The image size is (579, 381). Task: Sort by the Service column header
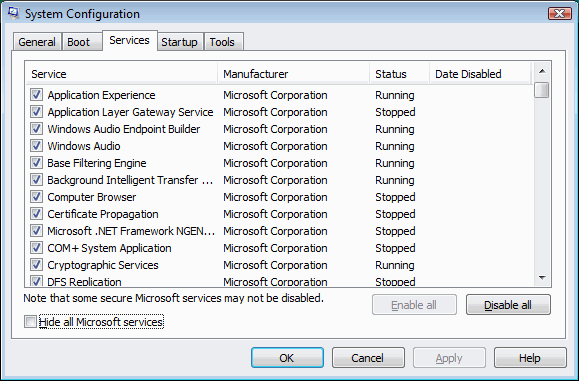pos(122,74)
